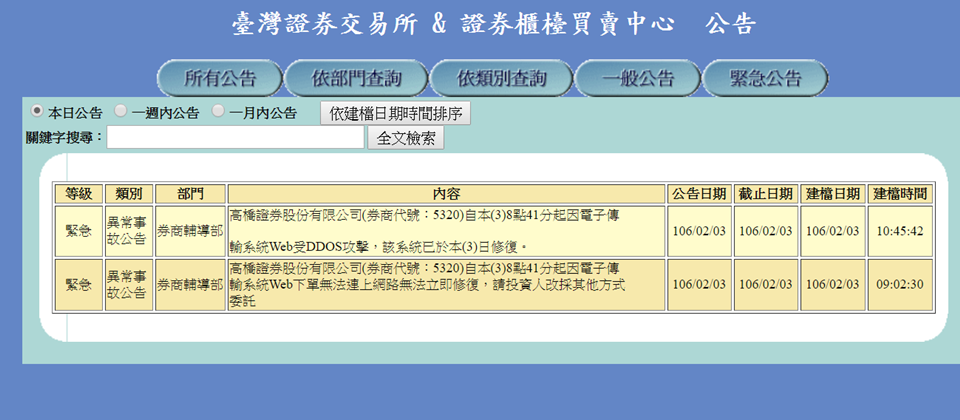Click the 內容 column header

pyautogui.click(x=446, y=194)
